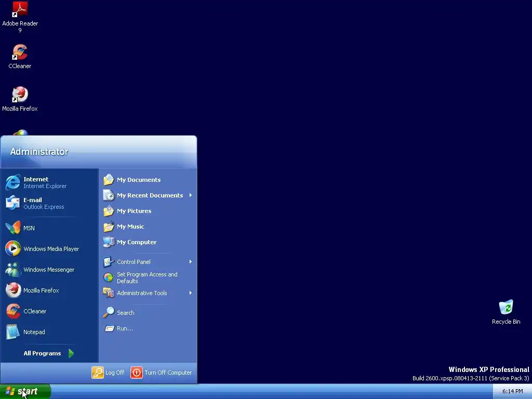Open the Adobe Reader 9 desktop shortcut icon

pos(20,9)
